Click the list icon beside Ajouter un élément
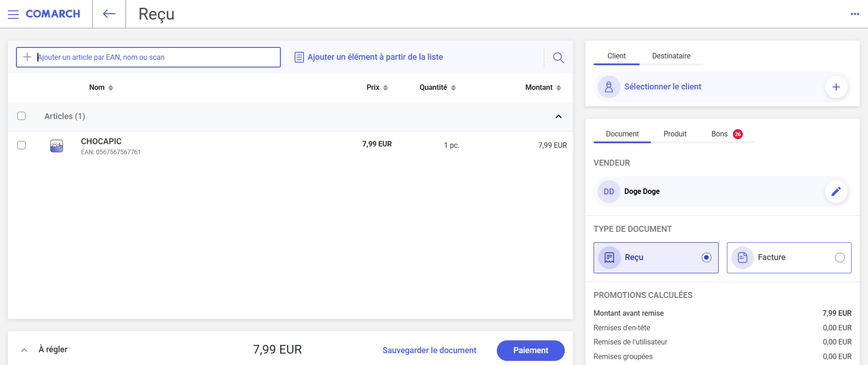The image size is (868, 365). tap(299, 57)
